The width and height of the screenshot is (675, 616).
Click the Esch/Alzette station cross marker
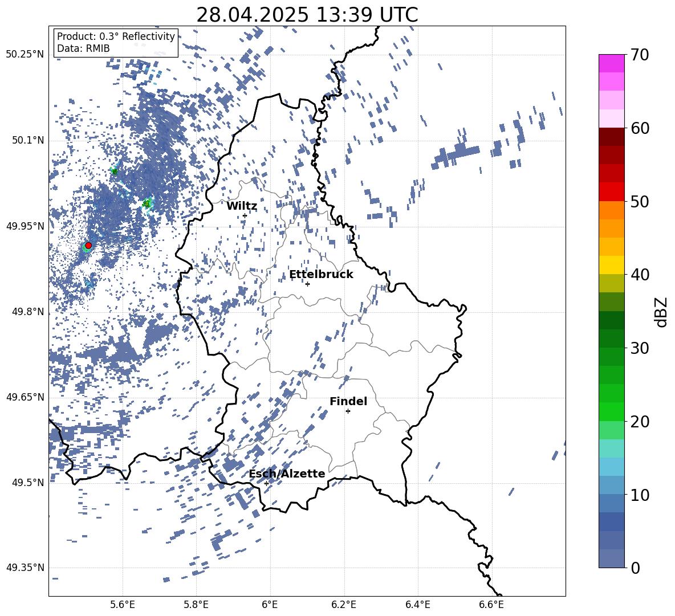[x=266, y=483]
